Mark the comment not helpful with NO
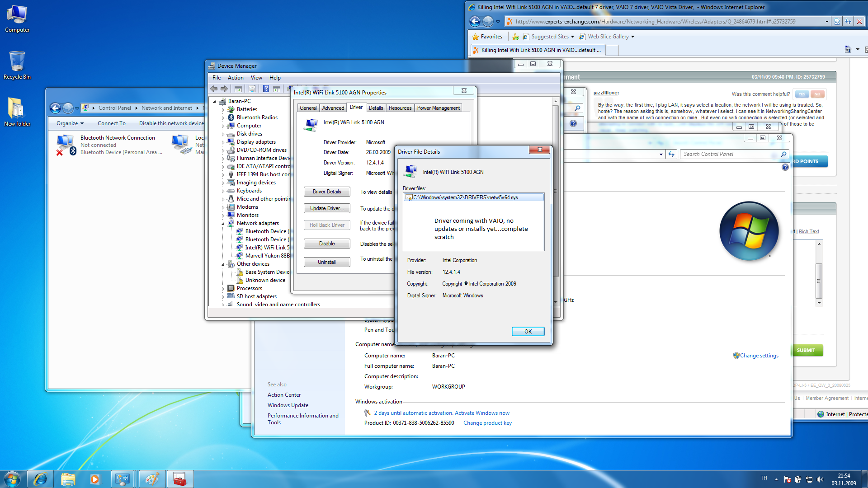This screenshot has width=868, height=488. click(x=817, y=94)
